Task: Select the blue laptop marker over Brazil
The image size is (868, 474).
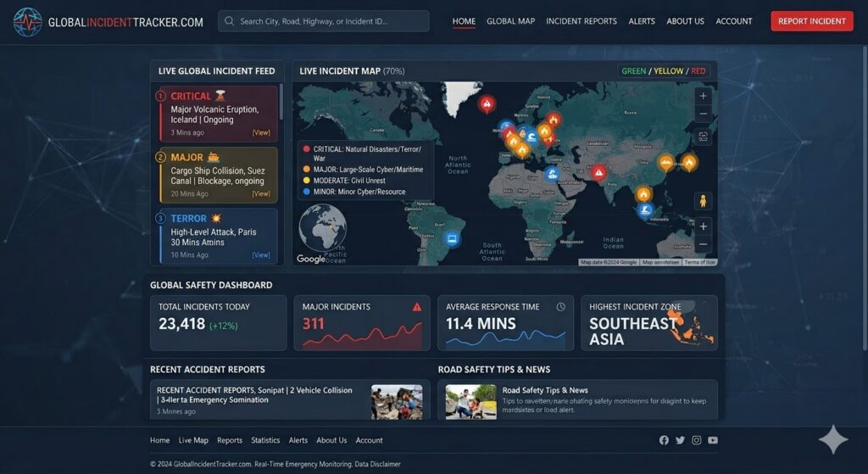Action: (453, 239)
